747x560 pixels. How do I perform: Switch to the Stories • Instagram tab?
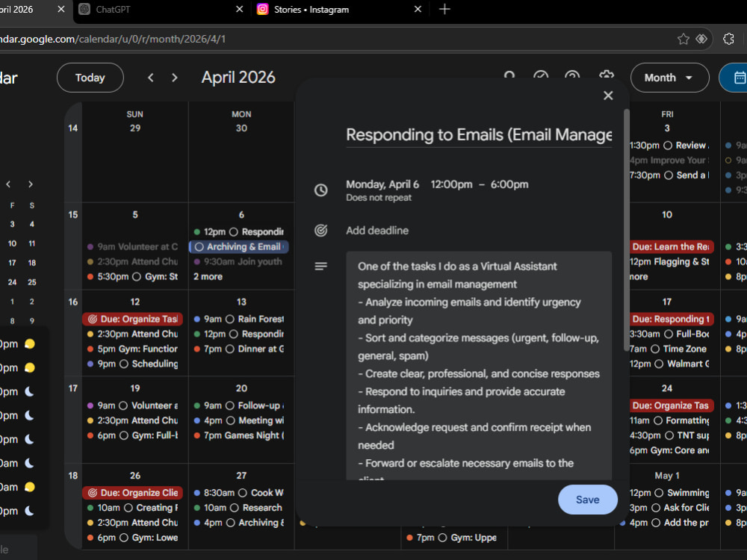pyautogui.click(x=338, y=9)
